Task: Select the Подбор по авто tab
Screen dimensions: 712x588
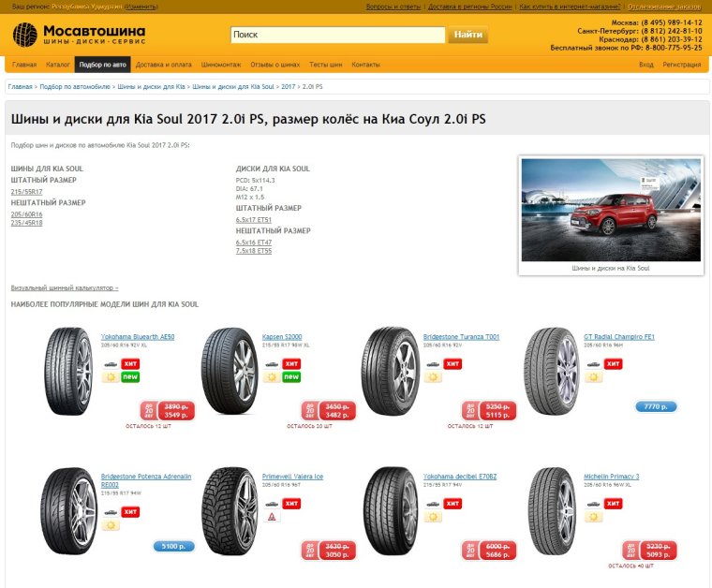Action: click(103, 65)
